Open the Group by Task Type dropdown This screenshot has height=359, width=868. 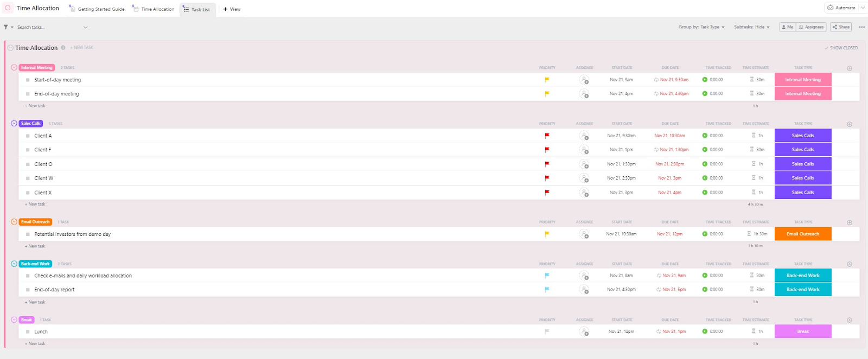pos(701,27)
